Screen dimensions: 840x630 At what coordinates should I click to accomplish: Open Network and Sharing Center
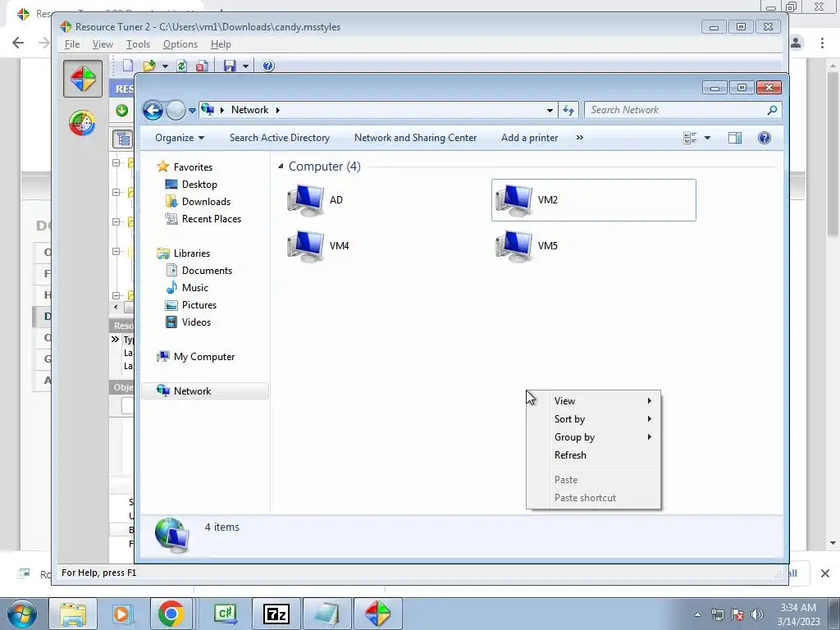pyautogui.click(x=415, y=138)
